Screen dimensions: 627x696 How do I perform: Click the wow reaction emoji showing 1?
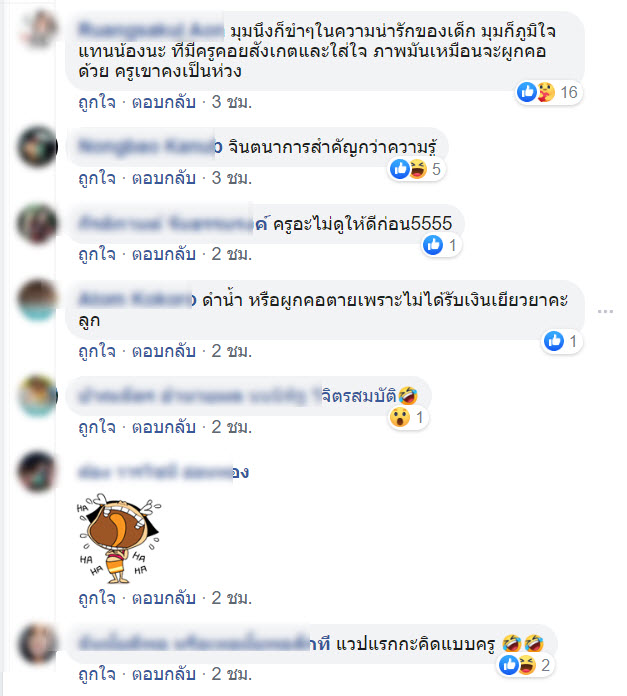point(400,417)
